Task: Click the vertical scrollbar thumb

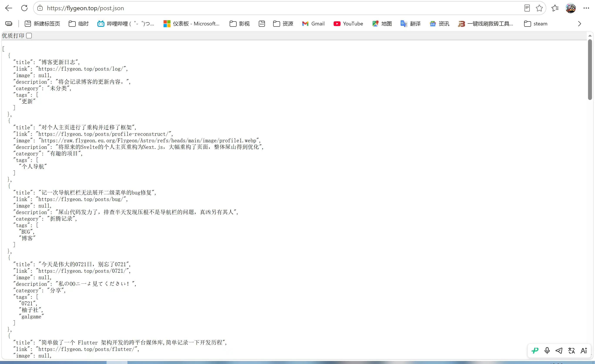Action: 590,70
